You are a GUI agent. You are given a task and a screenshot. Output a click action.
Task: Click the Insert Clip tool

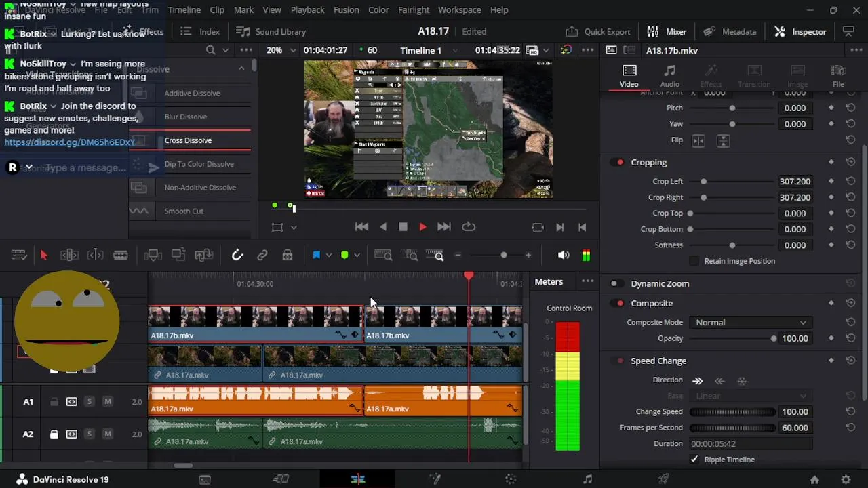tap(153, 255)
